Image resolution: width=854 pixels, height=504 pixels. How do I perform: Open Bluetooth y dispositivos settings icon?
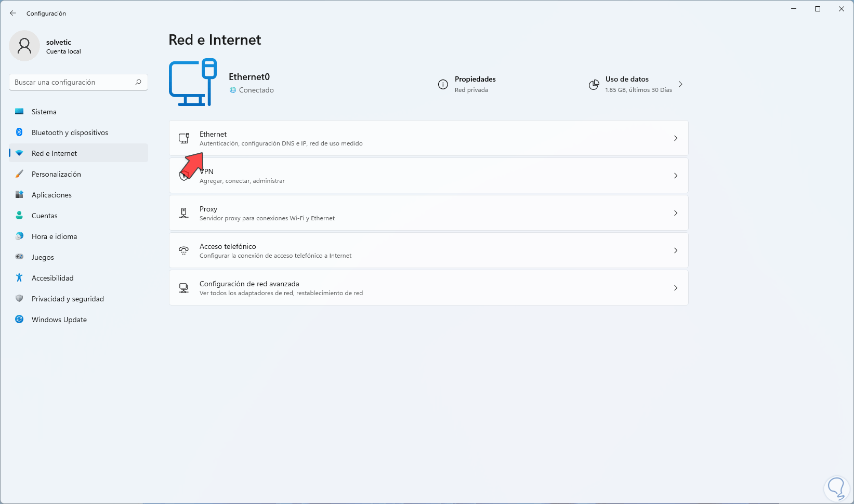[19, 132]
